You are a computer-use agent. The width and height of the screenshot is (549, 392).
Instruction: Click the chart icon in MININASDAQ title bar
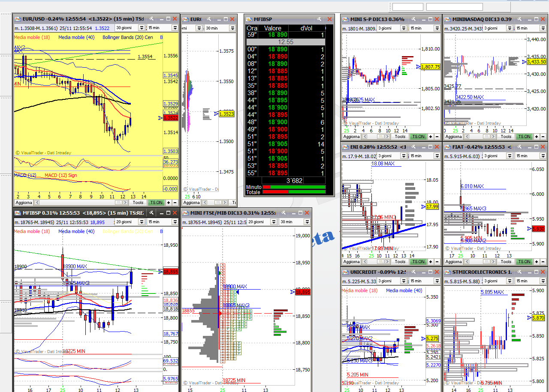(x=448, y=19)
